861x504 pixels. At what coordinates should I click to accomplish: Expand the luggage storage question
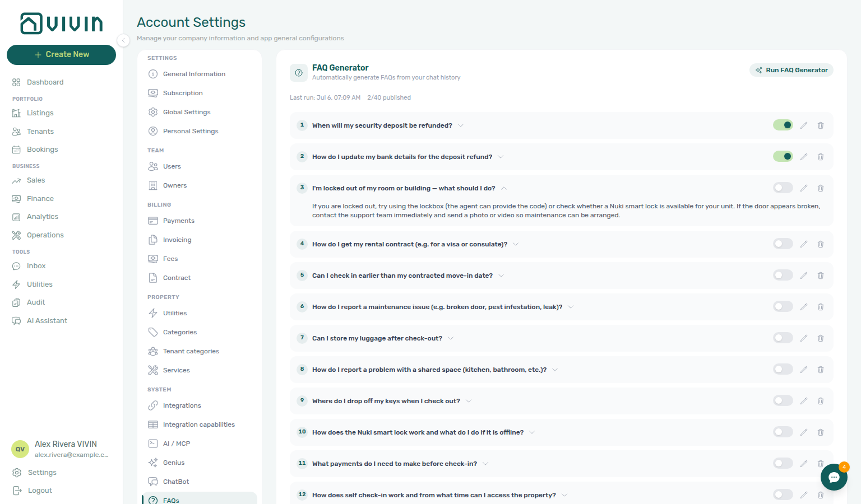pos(451,338)
